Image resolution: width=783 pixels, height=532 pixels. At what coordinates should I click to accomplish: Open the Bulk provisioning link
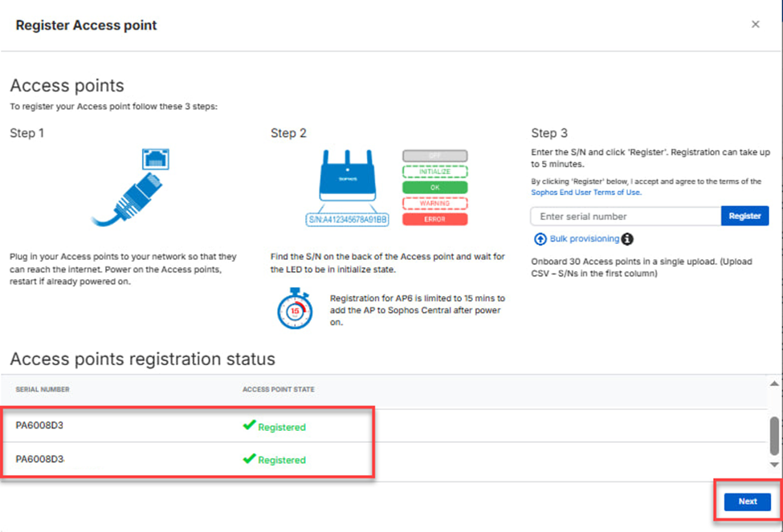coord(584,239)
